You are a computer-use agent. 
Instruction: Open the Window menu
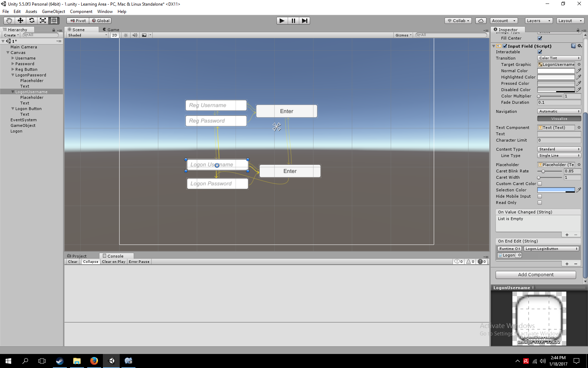(105, 12)
